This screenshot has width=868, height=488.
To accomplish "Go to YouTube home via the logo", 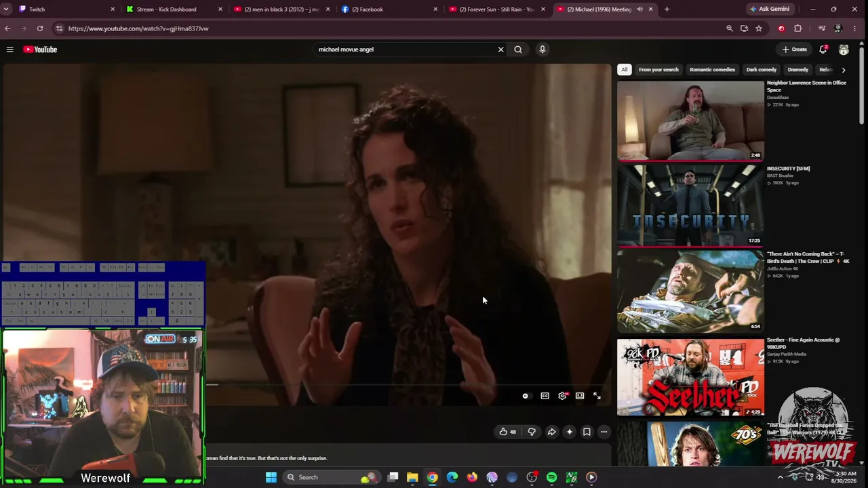I will coord(40,49).
